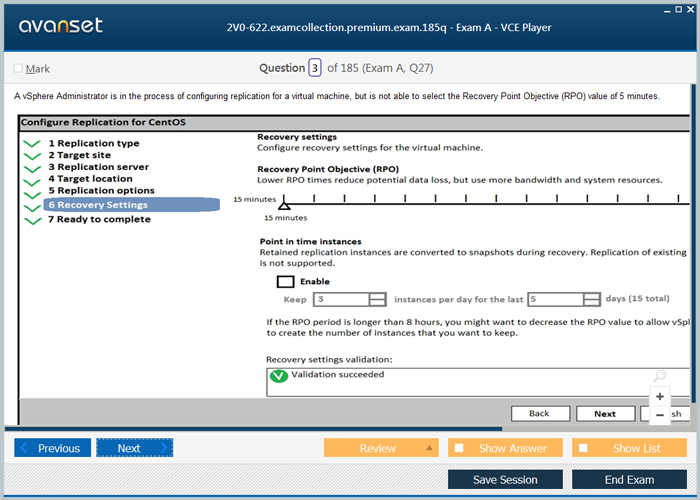The height and width of the screenshot is (500, 700).
Task: Click the green checkmark beside Replication type
Action: [32, 144]
